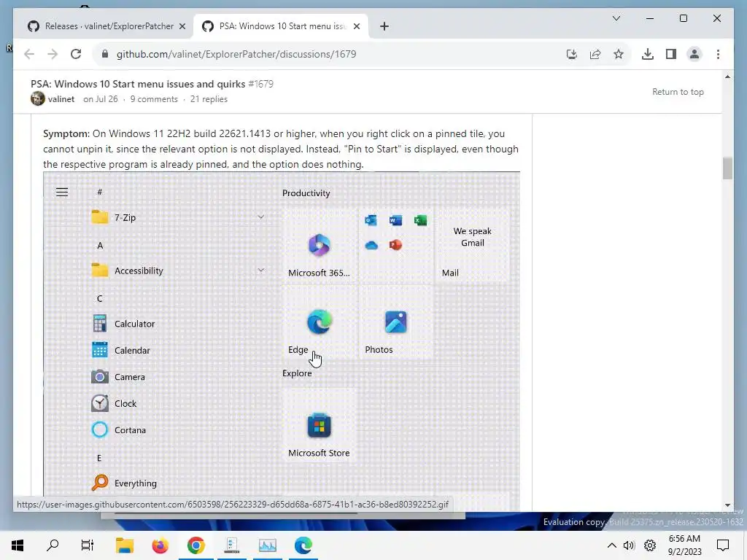Open the document app icon on taskbar
The width and height of the screenshot is (747, 560).
click(231, 545)
